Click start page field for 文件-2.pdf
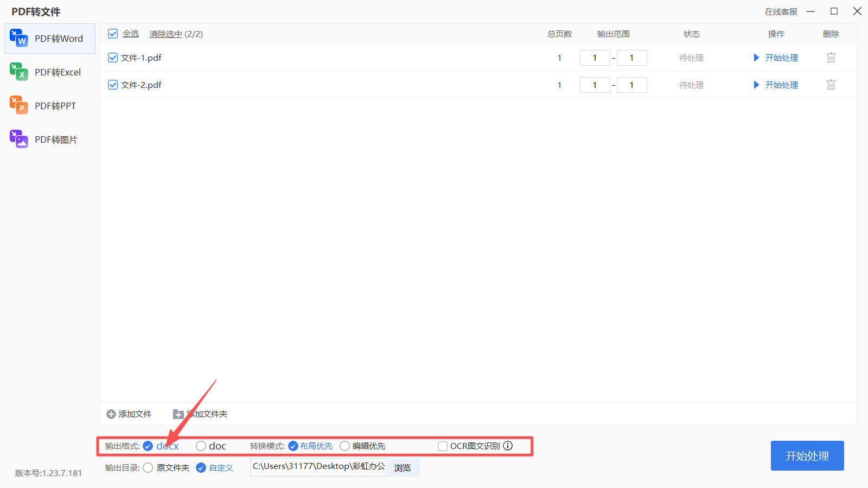Viewport: 868px width, 488px height. click(595, 85)
